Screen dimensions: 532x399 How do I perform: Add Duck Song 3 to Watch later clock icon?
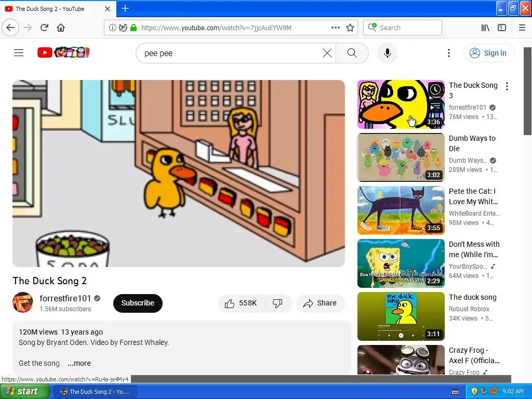(x=435, y=89)
